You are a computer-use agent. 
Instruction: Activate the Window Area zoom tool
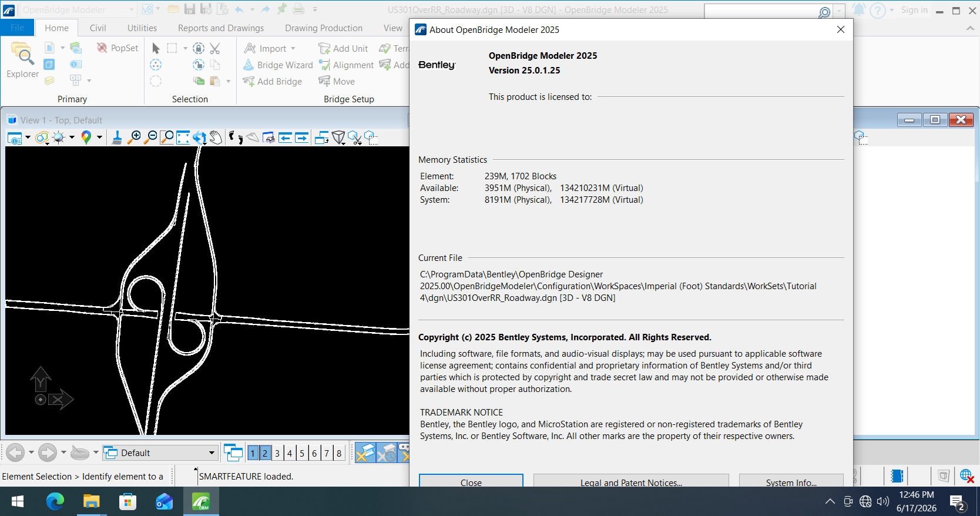coord(167,138)
